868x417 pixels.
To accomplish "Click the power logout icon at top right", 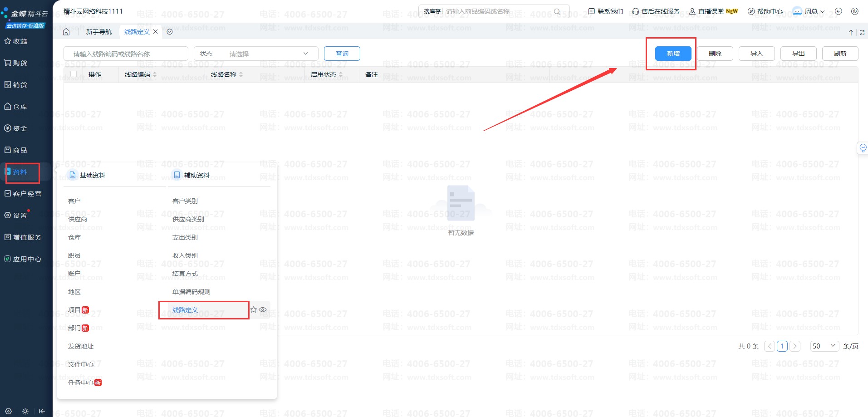I will pyautogui.click(x=854, y=11).
